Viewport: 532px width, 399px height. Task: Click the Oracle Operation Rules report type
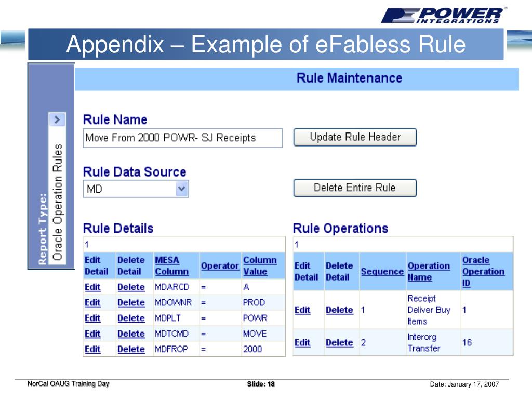click(x=57, y=202)
